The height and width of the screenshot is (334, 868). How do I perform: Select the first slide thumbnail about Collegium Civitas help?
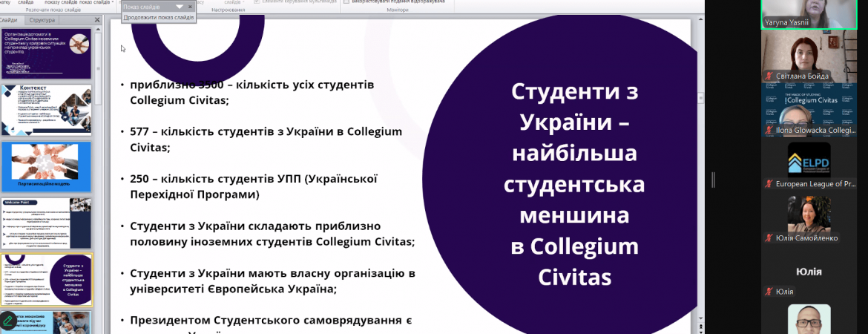(x=46, y=53)
